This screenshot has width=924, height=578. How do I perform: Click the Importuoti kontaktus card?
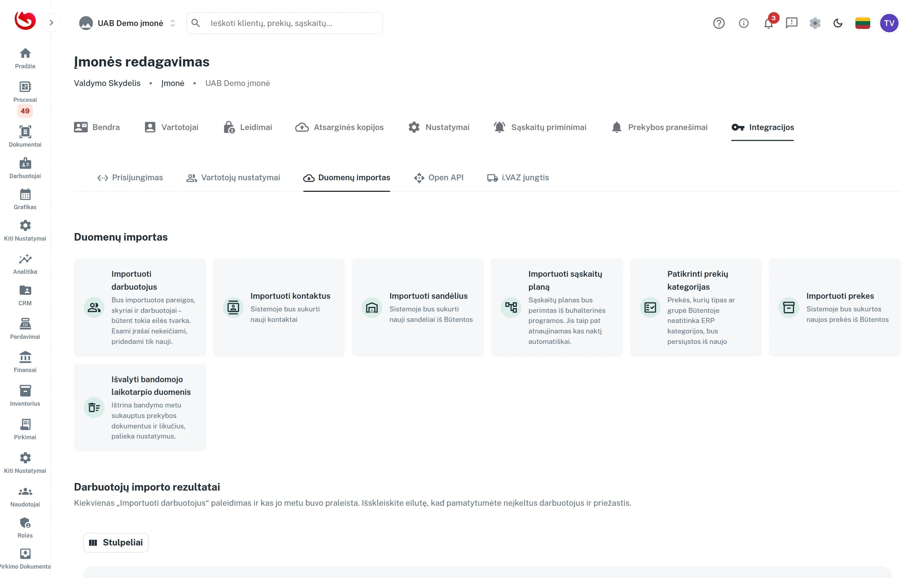tap(279, 307)
